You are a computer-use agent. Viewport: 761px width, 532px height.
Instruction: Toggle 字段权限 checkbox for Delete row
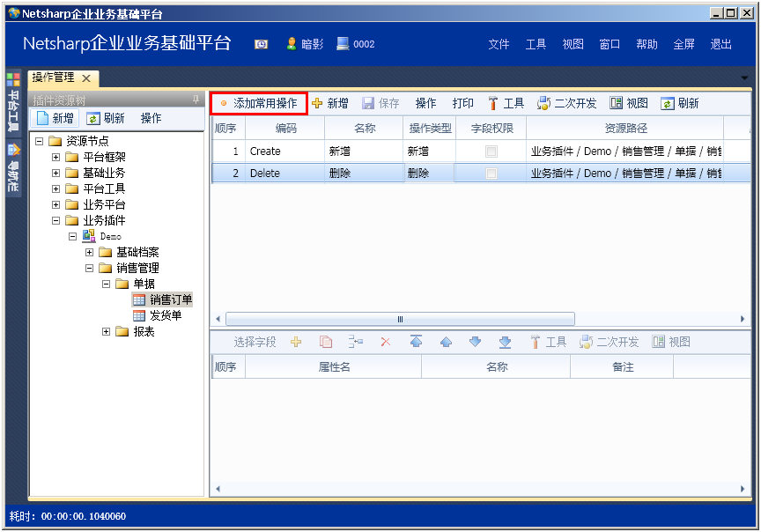pos(491,174)
